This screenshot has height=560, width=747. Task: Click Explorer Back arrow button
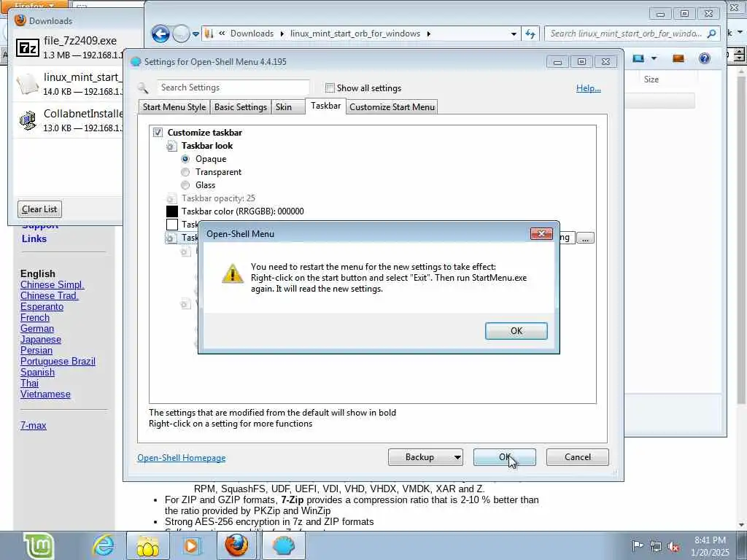coord(160,34)
